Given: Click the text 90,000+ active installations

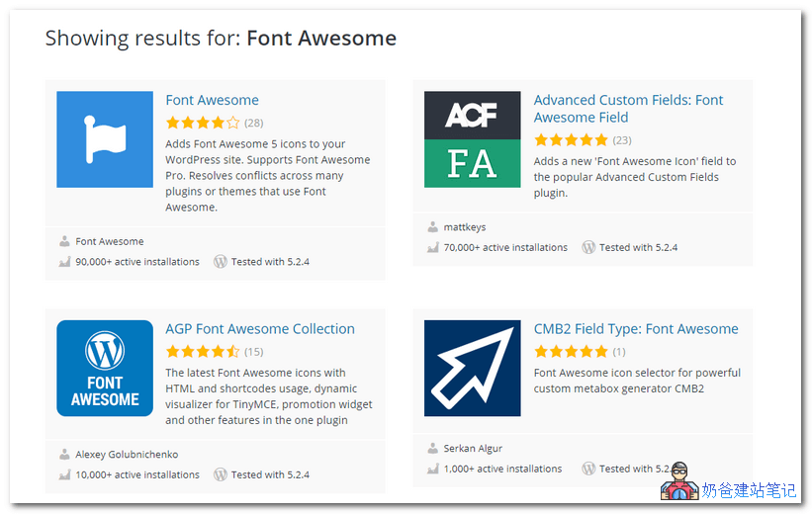Looking at the screenshot, I should 137,262.
